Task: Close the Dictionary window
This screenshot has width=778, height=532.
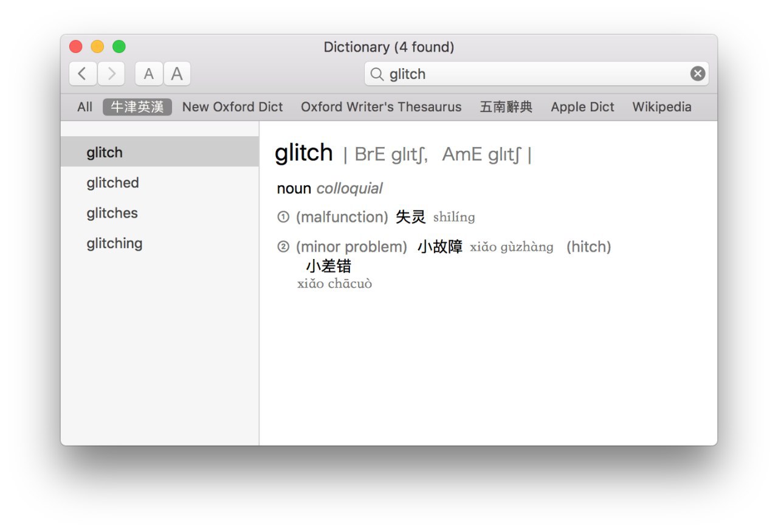Action: click(x=76, y=47)
